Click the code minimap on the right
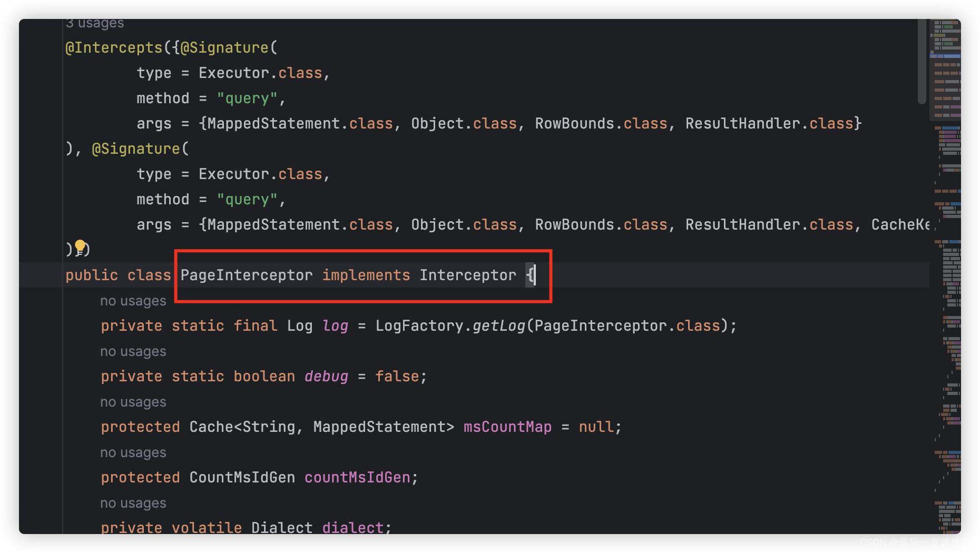The image size is (980, 553). (x=946, y=276)
